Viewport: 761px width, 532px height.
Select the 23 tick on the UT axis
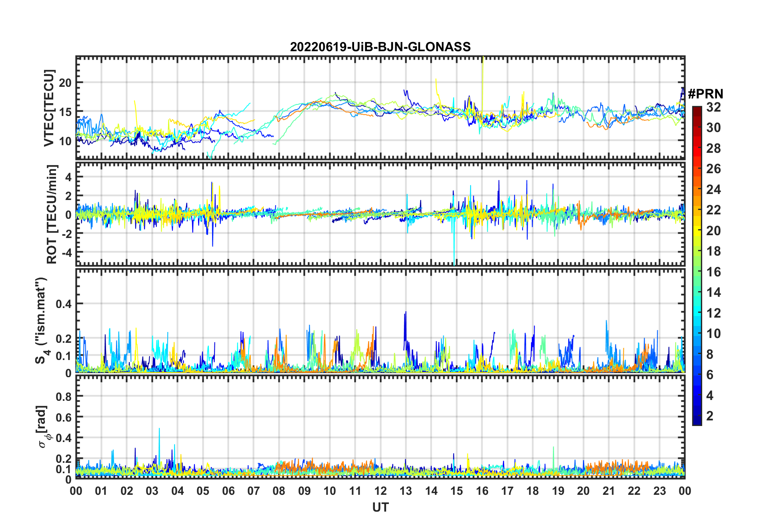tap(659, 491)
